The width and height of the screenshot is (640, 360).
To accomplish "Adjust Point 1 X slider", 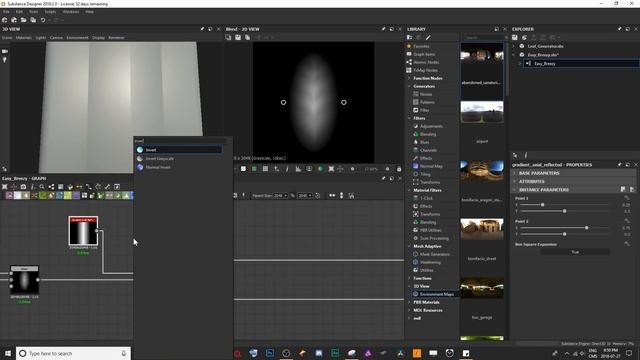I will point(542,204).
